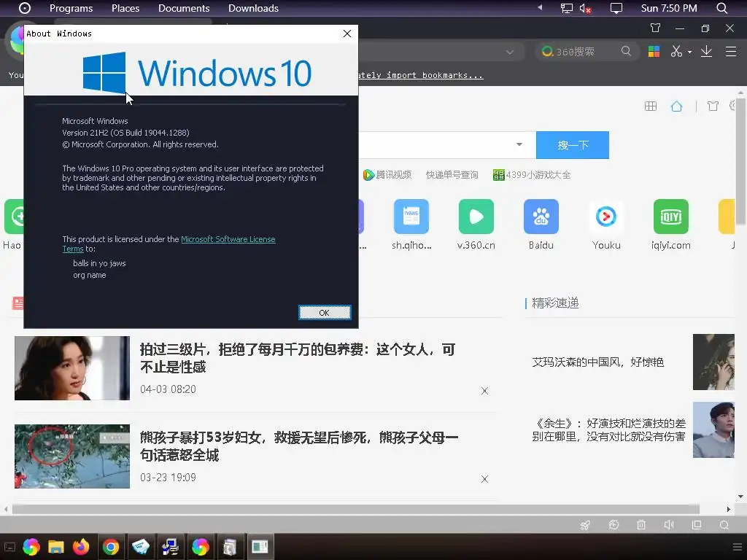
Task: Open the taskbar right-end menu lines icon
Action: coord(737,547)
